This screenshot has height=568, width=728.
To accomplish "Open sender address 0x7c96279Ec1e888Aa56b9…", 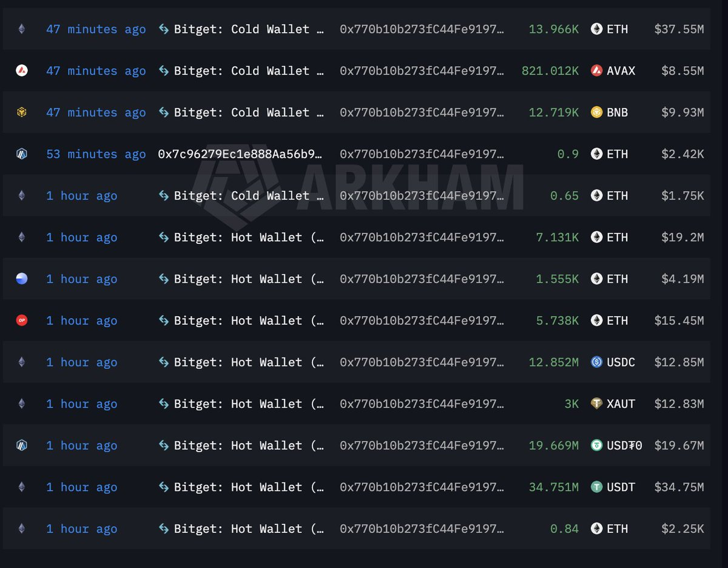I will (x=241, y=154).
